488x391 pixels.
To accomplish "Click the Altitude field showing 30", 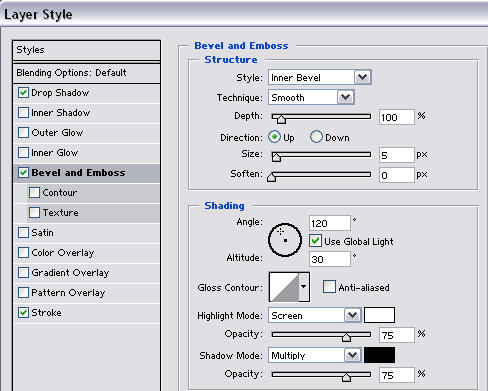I will point(330,259).
